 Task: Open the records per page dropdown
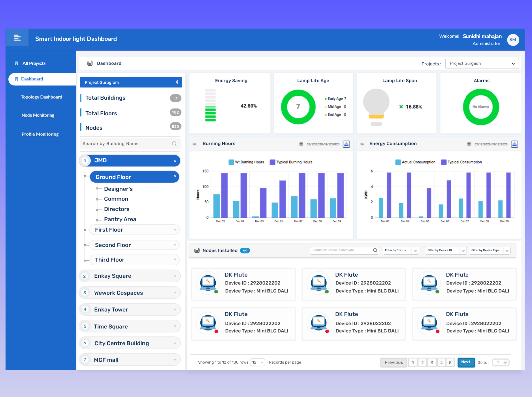coord(258,362)
